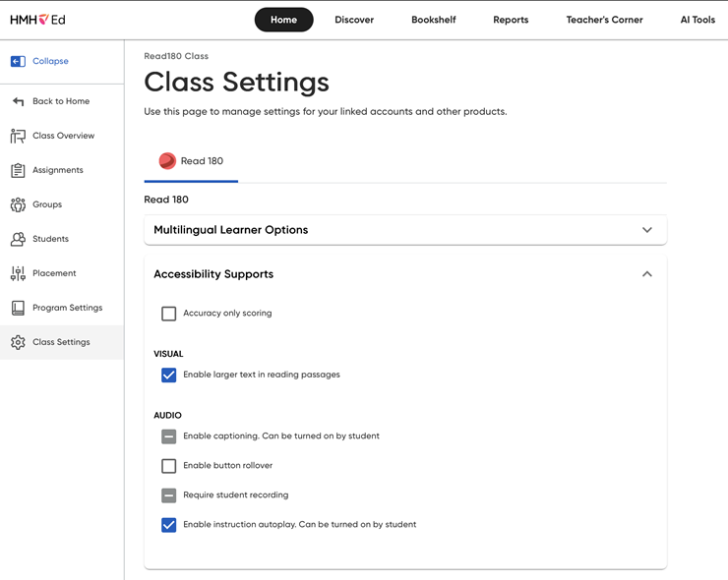Expand Multilingual Learner Options chevron
728x580 pixels.
tap(647, 230)
